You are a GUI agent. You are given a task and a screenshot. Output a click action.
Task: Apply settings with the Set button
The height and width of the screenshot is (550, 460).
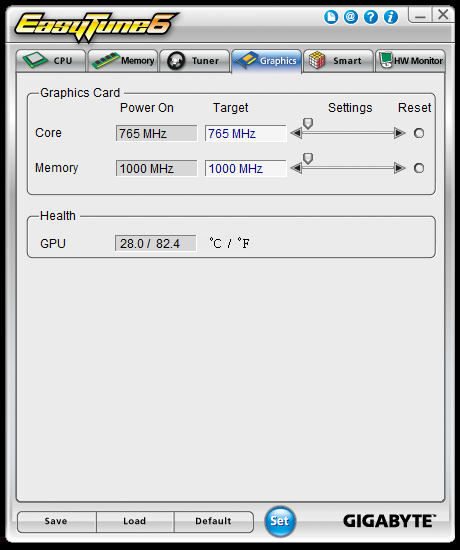pyautogui.click(x=280, y=521)
